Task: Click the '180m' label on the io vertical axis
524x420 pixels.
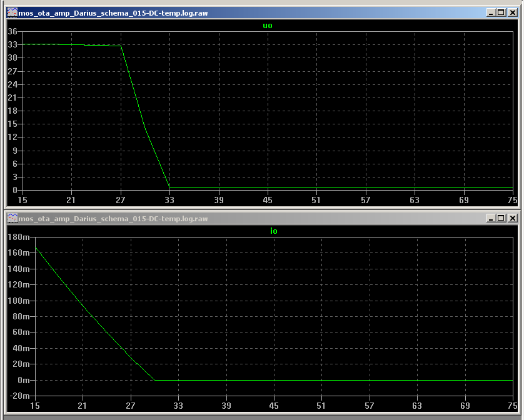Action: [x=19, y=237]
